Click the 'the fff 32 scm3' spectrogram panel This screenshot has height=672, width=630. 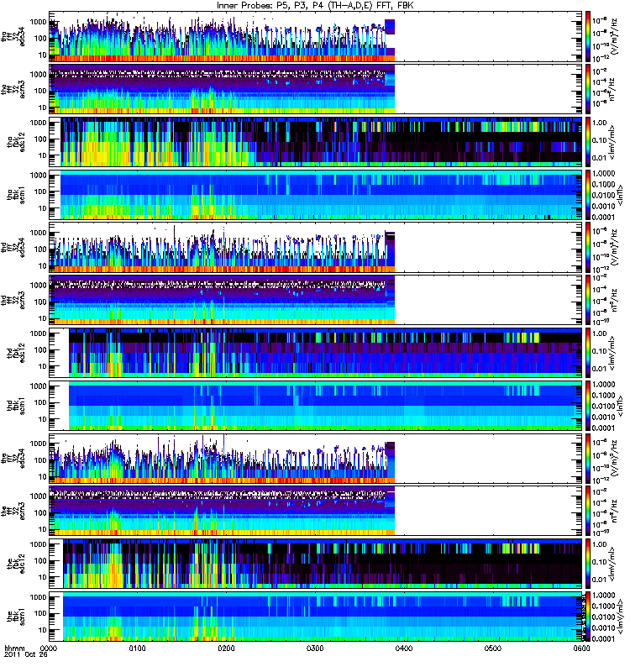[x=316, y=511]
